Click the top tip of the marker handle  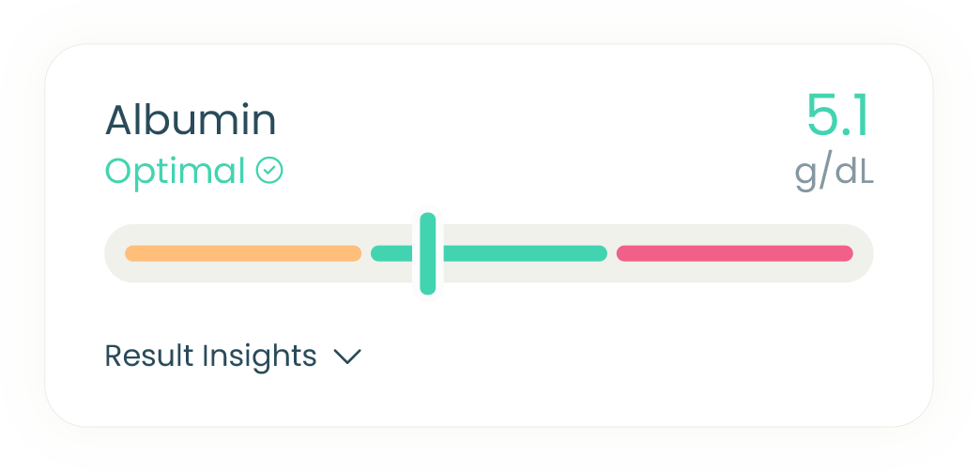pyautogui.click(x=428, y=218)
